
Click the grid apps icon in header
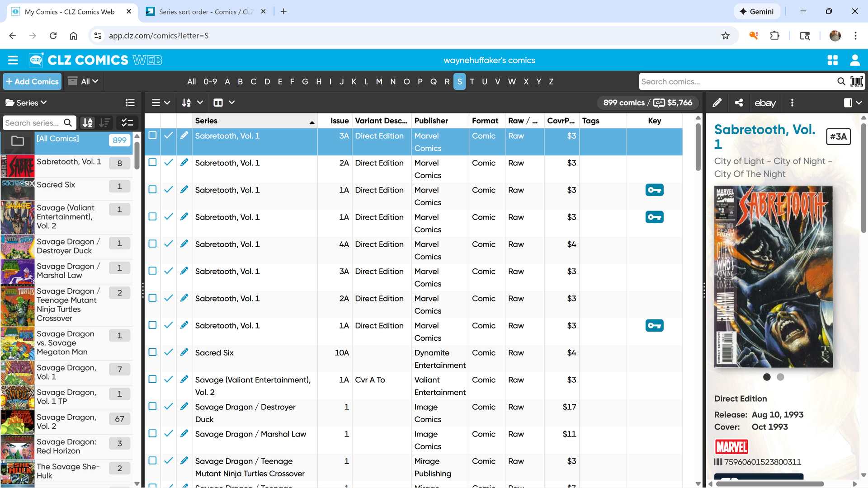[x=832, y=60]
